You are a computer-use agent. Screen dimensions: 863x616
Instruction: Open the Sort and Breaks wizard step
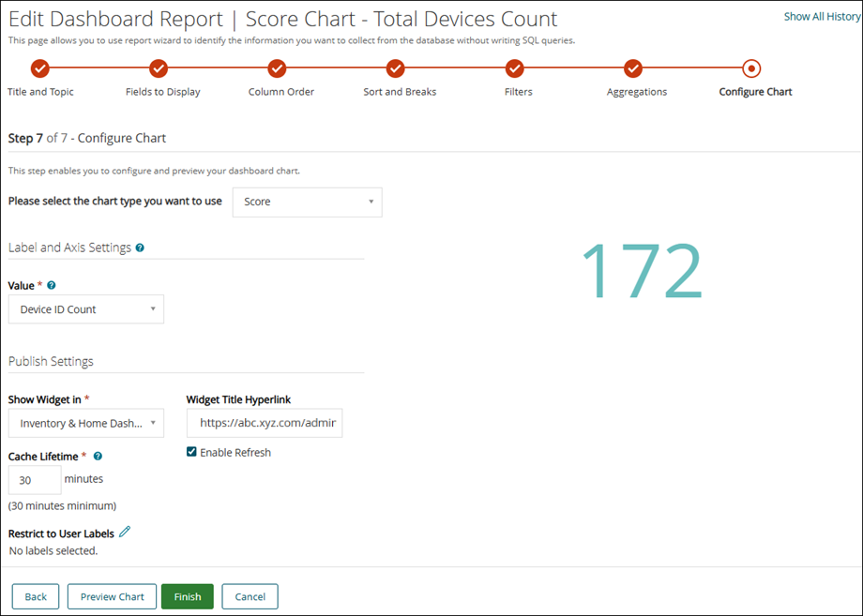(x=395, y=68)
